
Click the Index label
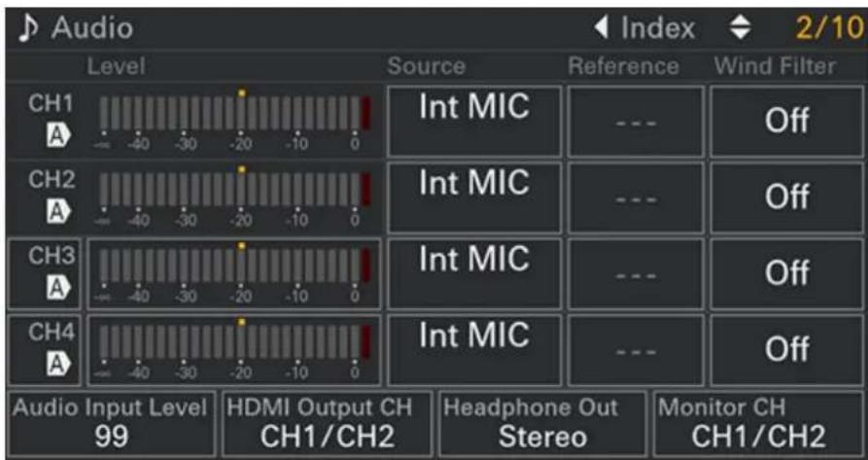pos(658,28)
